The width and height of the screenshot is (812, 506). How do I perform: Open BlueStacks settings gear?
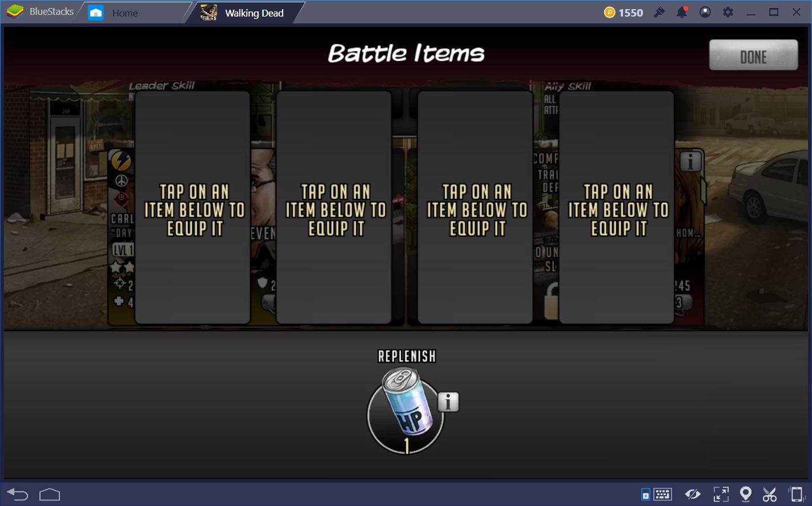point(728,12)
